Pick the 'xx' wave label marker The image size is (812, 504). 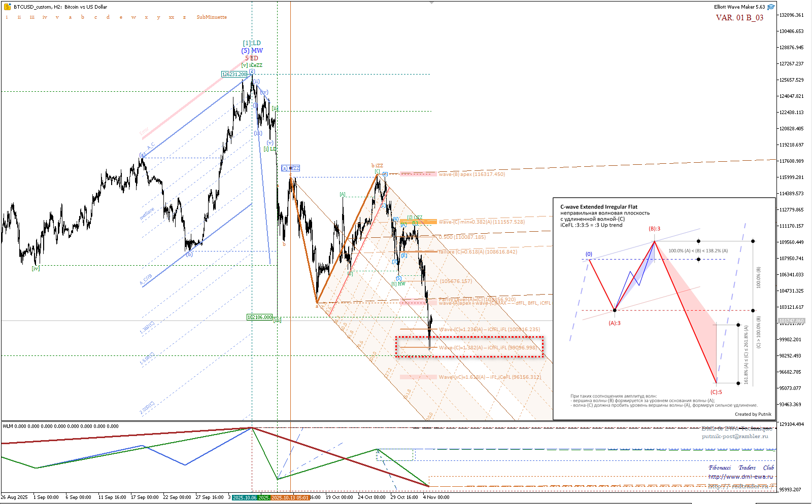pyautogui.click(x=172, y=17)
